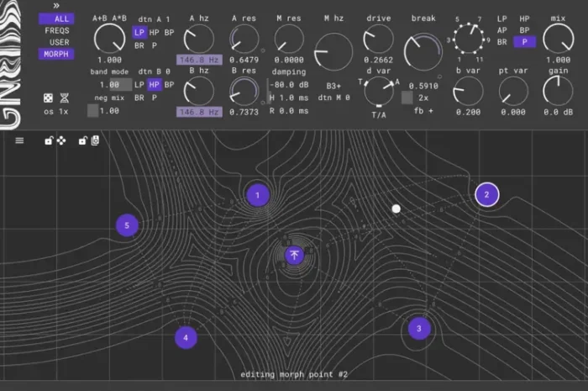Select the highlighted P output filter type

[x=524, y=42]
